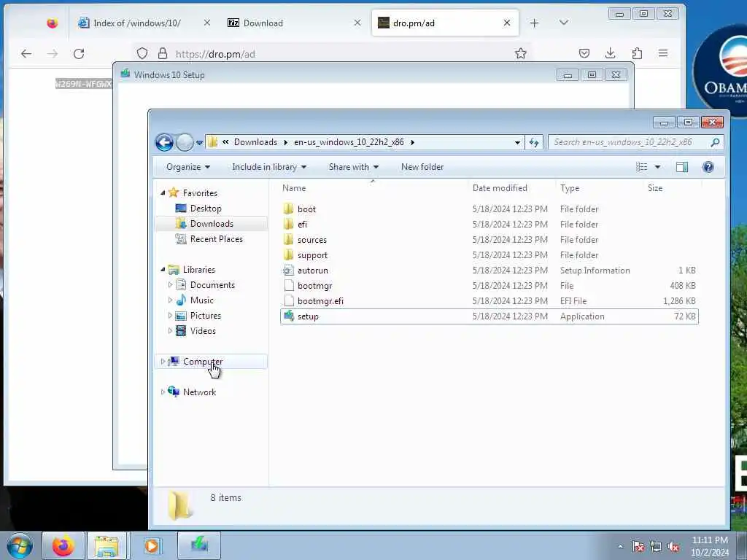Click the Explorer back arrow button
This screenshot has width=747, height=560.
tap(164, 142)
